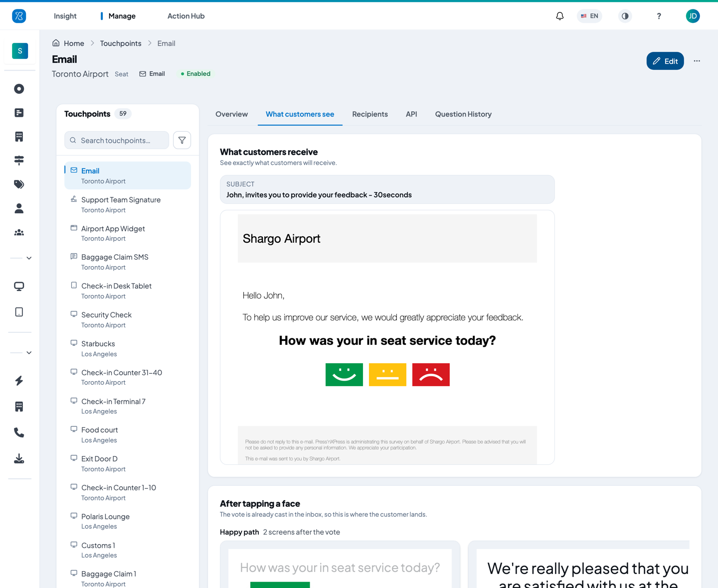Open the sidebar signpost icon

tap(19, 160)
